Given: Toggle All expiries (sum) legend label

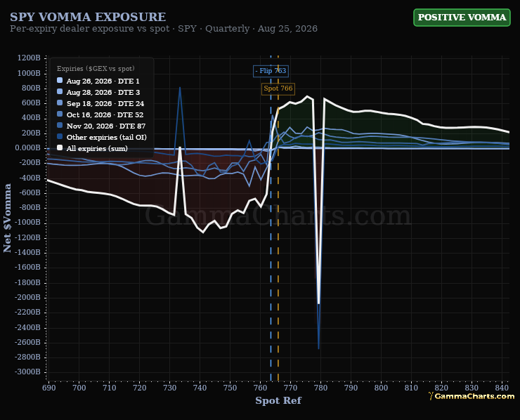Looking at the screenshot, I should coord(97,148).
